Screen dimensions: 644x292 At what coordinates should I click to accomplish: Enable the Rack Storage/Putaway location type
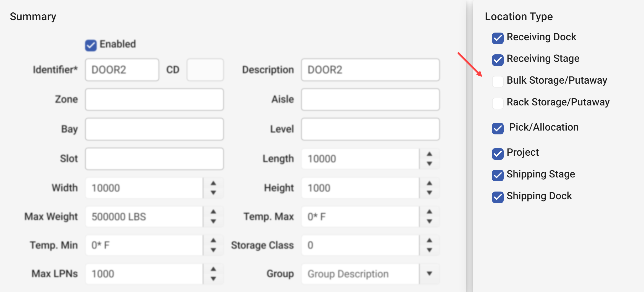pyautogui.click(x=497, y=103)
